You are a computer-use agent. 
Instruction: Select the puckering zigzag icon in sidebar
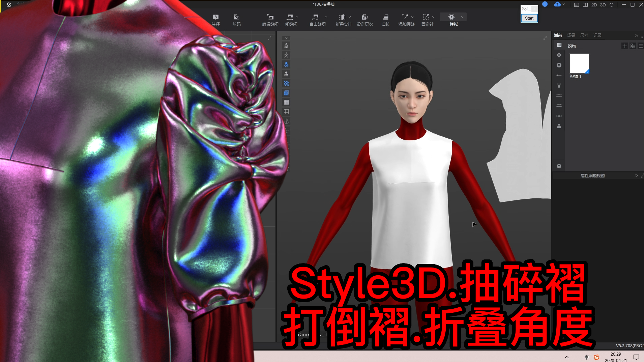[559, 106]
